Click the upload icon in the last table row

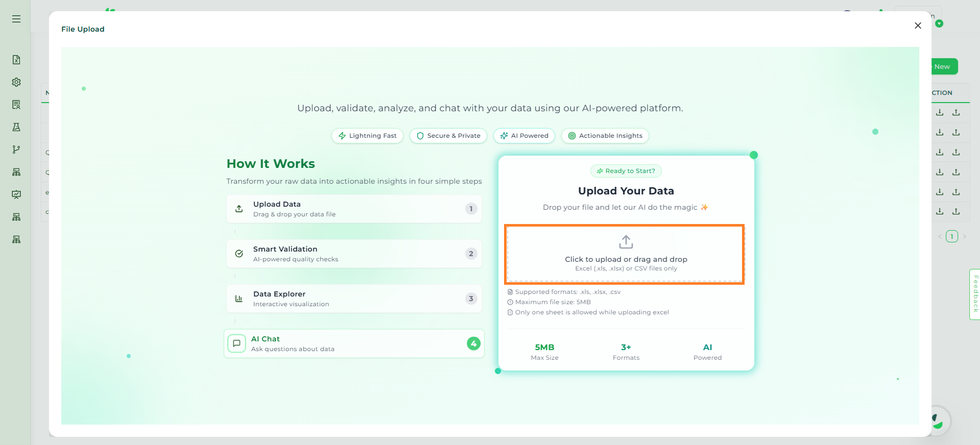coord(956,211)
